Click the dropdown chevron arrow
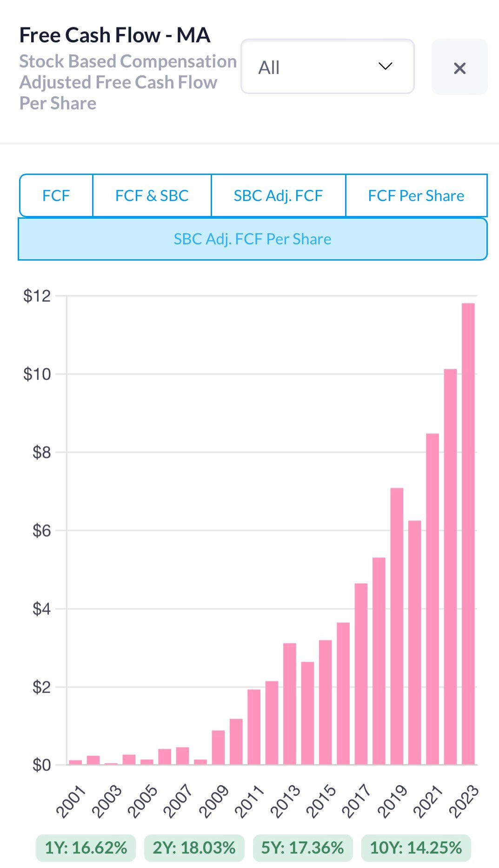 click(386, 67)
